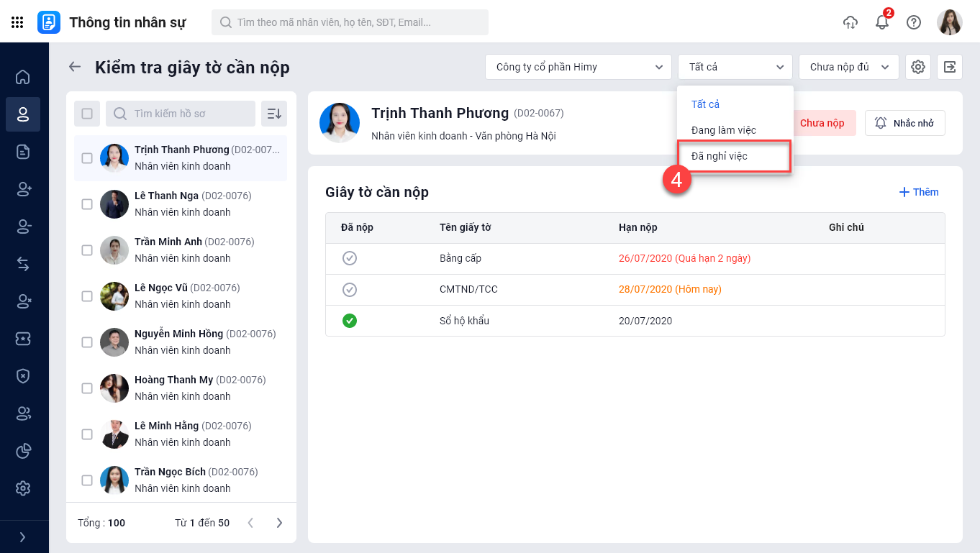Open the user profile avatar menu
Viewport: 980px width, 553px height.
950,22
